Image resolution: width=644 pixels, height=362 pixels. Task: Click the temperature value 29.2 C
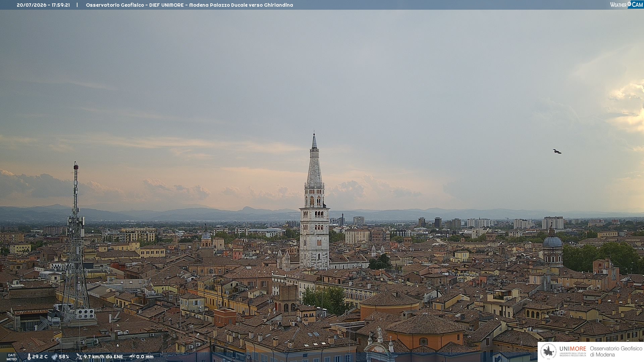40,357
